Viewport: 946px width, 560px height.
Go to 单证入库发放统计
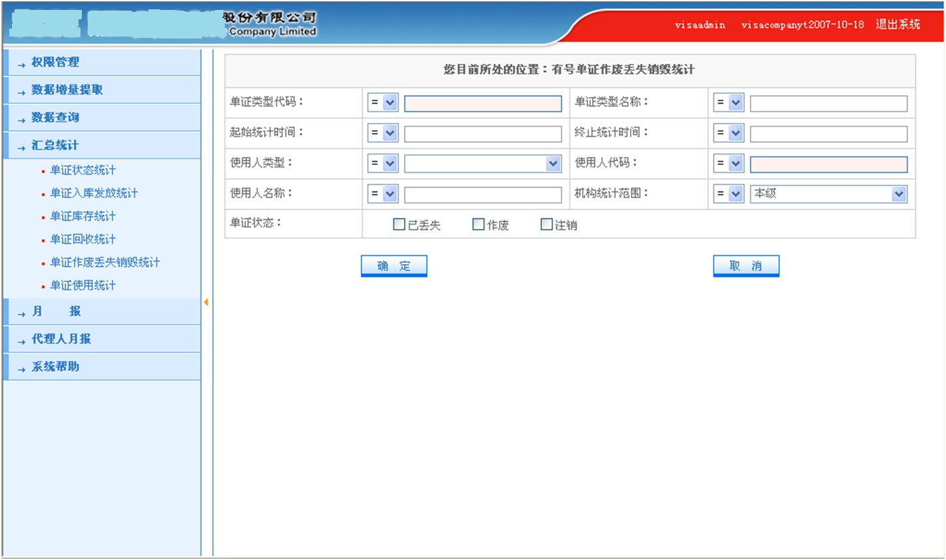click(94, 194)
